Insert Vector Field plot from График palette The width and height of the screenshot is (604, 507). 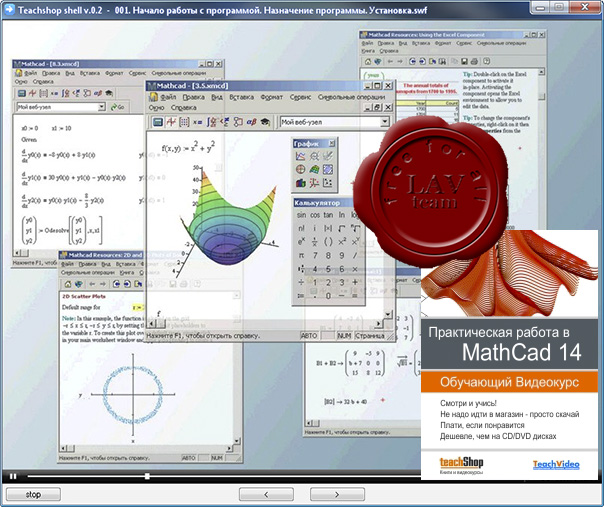(x=328, y=183)
